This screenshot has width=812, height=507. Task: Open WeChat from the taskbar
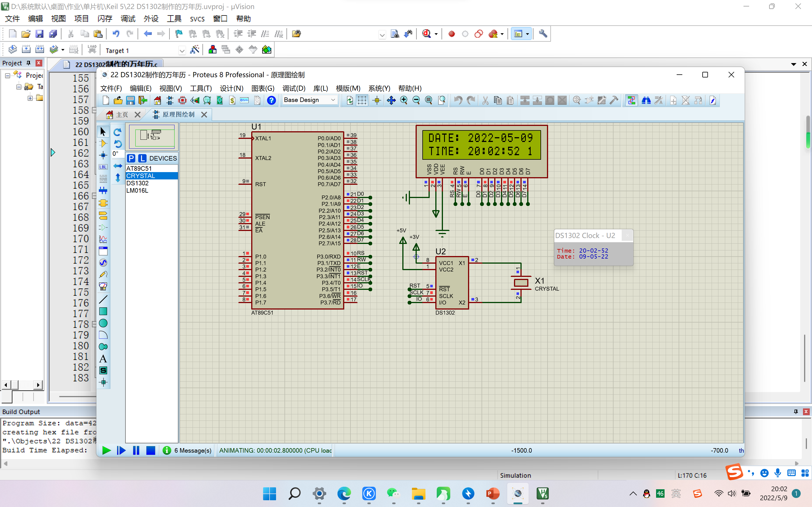coord(393,493)
